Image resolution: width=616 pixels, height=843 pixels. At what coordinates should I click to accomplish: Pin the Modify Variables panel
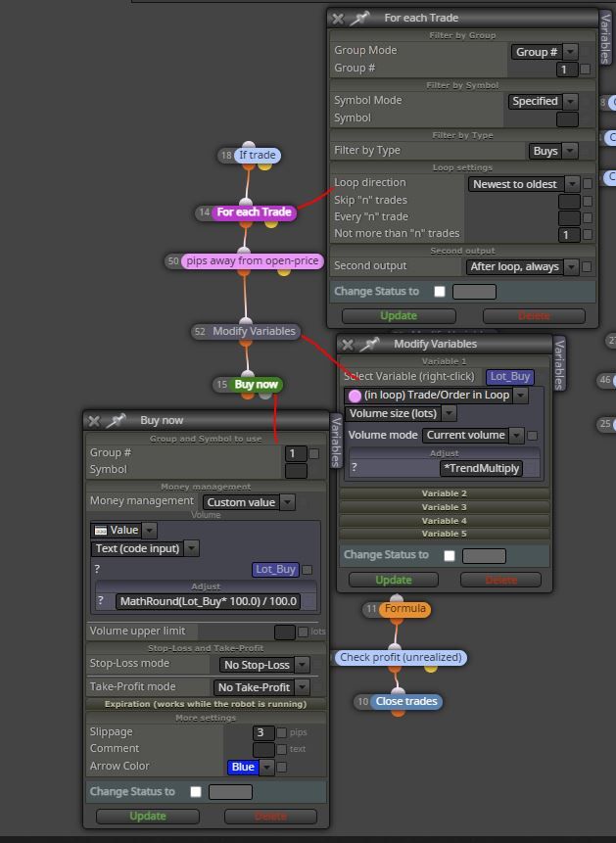369,344
